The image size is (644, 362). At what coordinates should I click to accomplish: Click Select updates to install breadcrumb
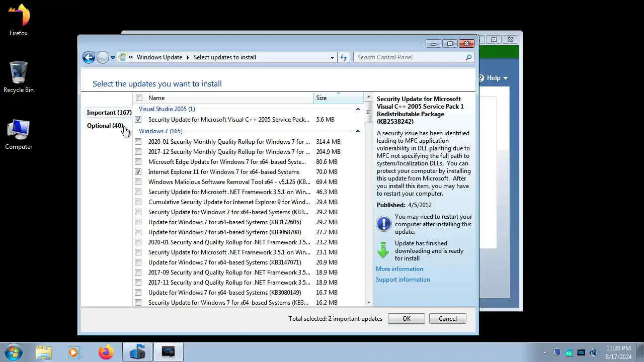(225, 57)
